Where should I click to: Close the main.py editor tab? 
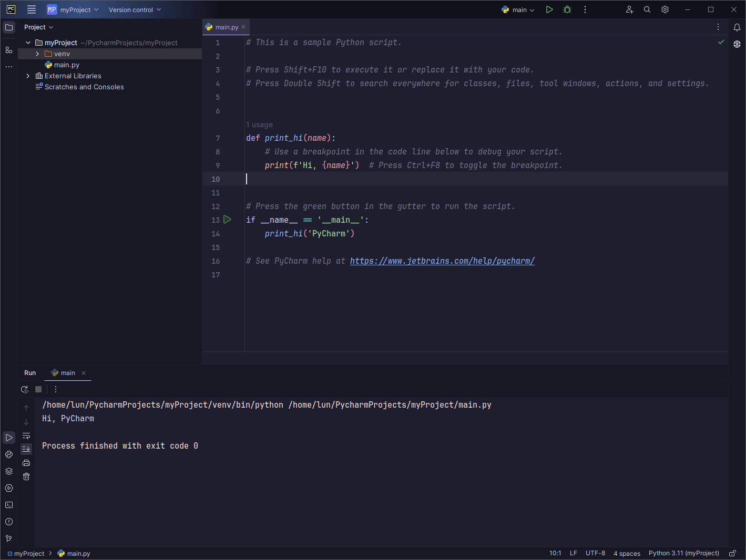click(x=243, y=27)
